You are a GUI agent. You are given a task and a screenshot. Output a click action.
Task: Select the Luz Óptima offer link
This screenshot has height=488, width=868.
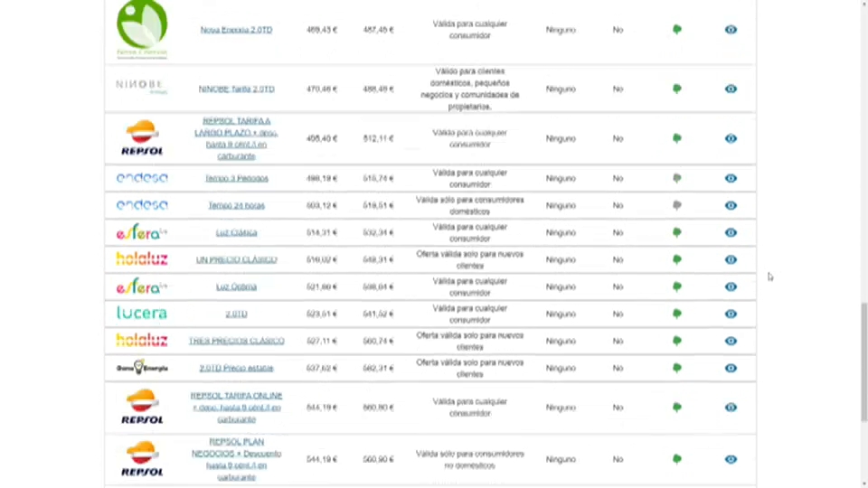point(236,286)
